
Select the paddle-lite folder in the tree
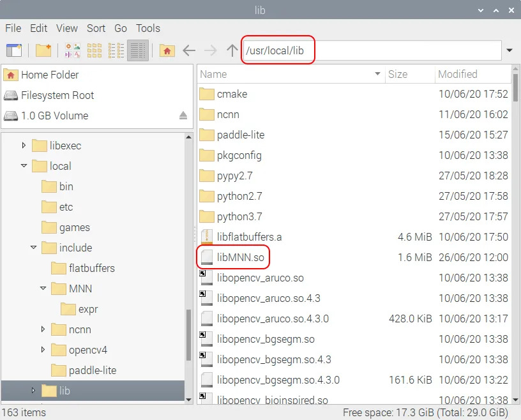tap(84, 370)
